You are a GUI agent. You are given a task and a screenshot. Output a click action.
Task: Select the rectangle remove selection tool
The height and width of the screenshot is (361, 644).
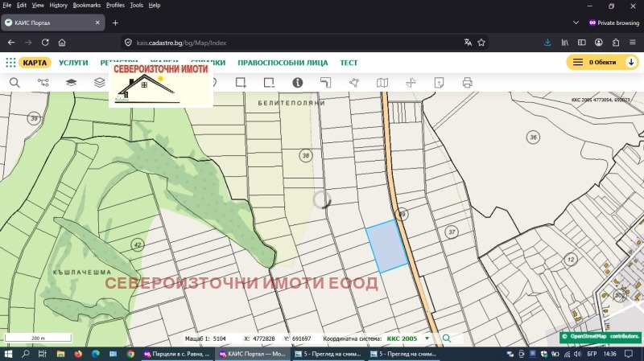269,83
